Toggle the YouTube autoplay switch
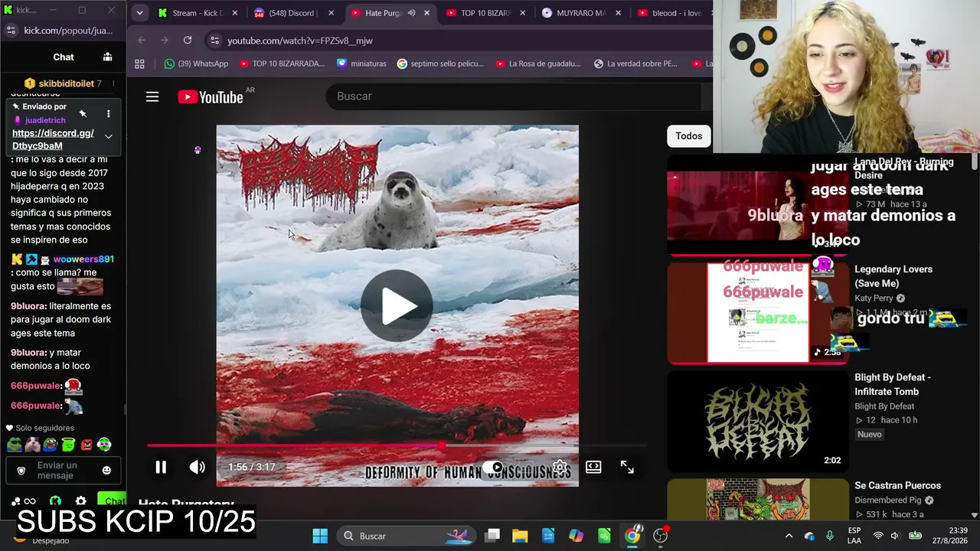The image size is (980, 551). 494,467
